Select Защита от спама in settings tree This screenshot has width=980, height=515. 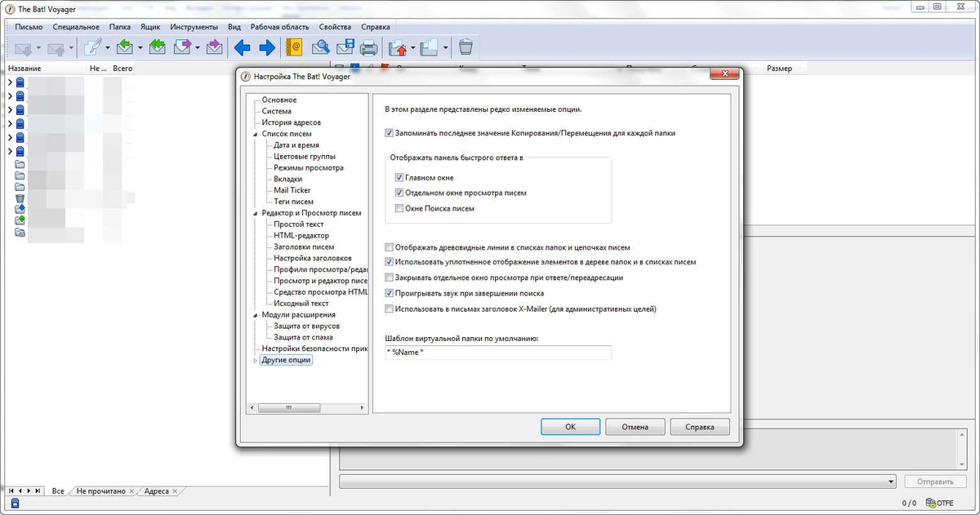click(303, 337)
